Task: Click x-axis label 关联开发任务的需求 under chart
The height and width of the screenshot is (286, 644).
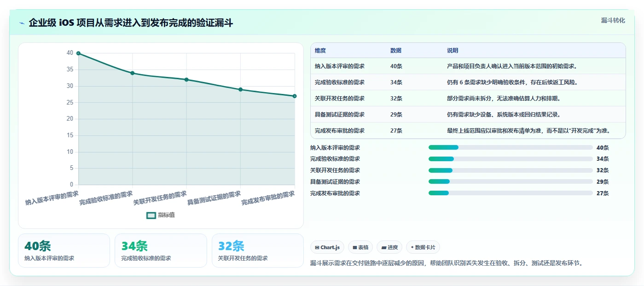Action: pos(160,198)
